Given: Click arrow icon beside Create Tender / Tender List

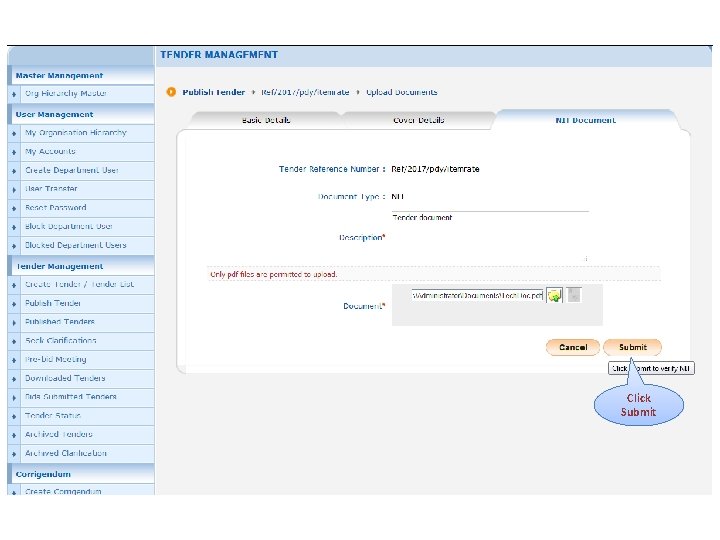Looking at the screenshot, I should (14, 285).
